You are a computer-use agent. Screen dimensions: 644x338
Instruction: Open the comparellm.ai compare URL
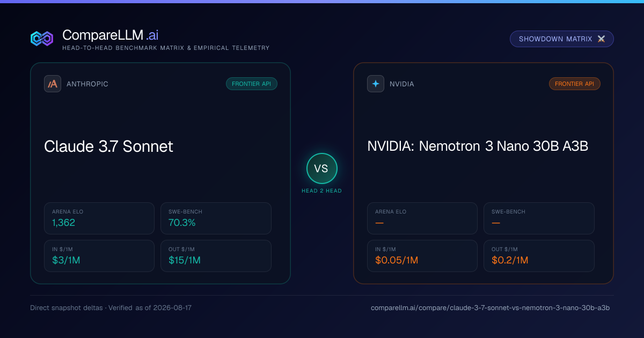click(x=490, y=308)
